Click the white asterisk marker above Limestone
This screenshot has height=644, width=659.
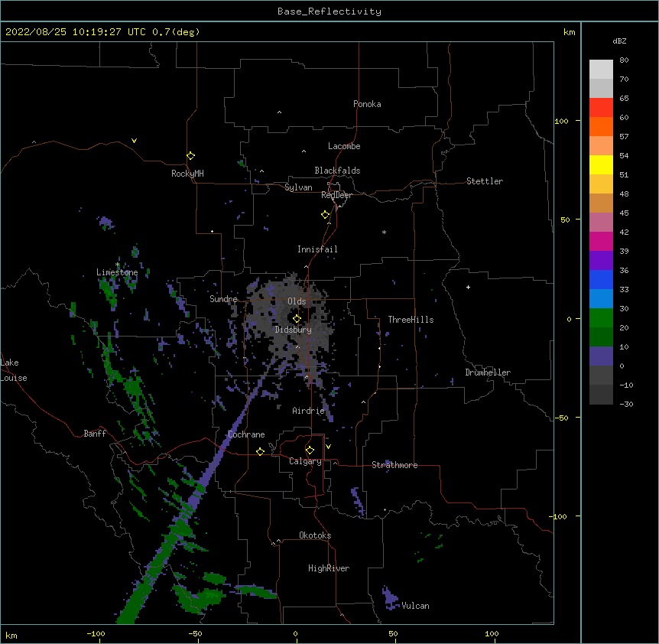point(118,265)
